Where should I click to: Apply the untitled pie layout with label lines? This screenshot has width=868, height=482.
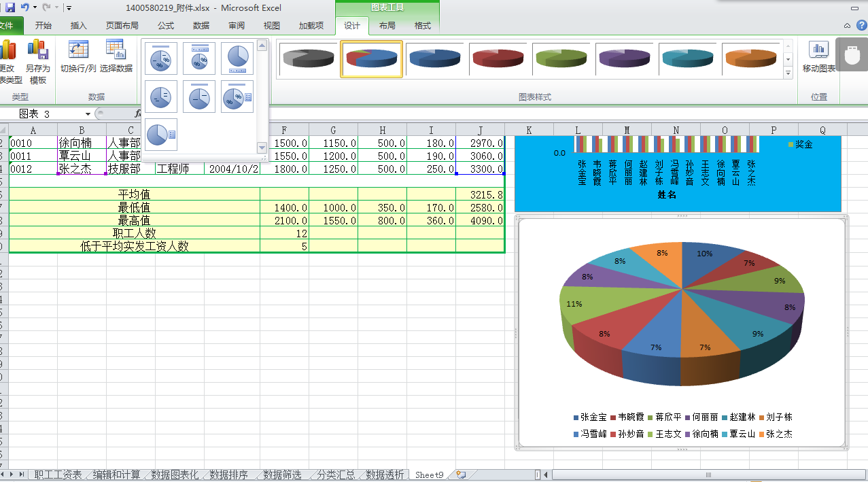click(161, 97)
